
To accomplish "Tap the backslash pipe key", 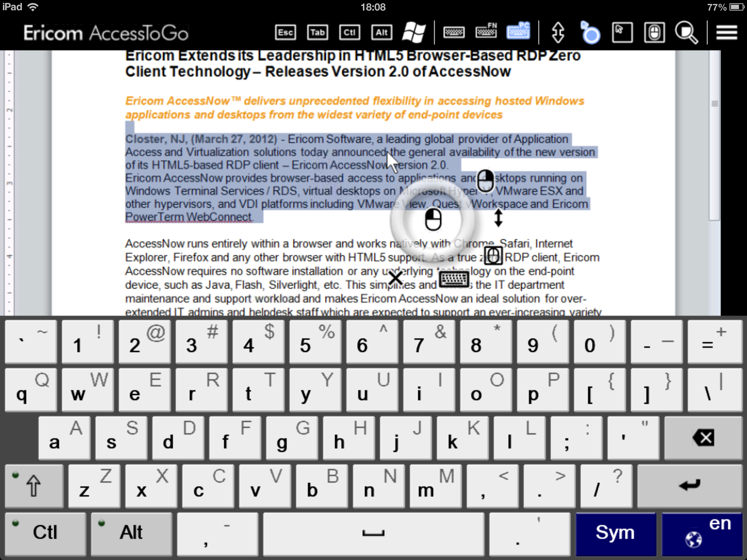I will (x=715, y=389).
